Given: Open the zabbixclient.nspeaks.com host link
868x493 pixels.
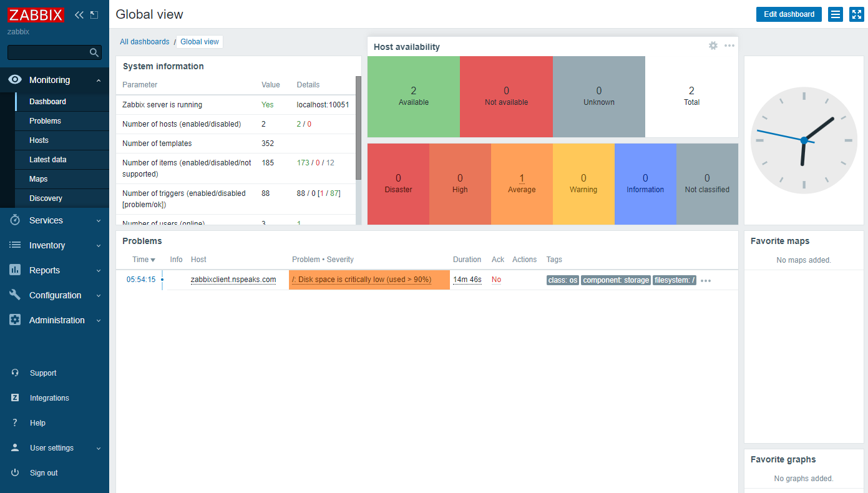Looking at the screenshot, I should [233, 280].
